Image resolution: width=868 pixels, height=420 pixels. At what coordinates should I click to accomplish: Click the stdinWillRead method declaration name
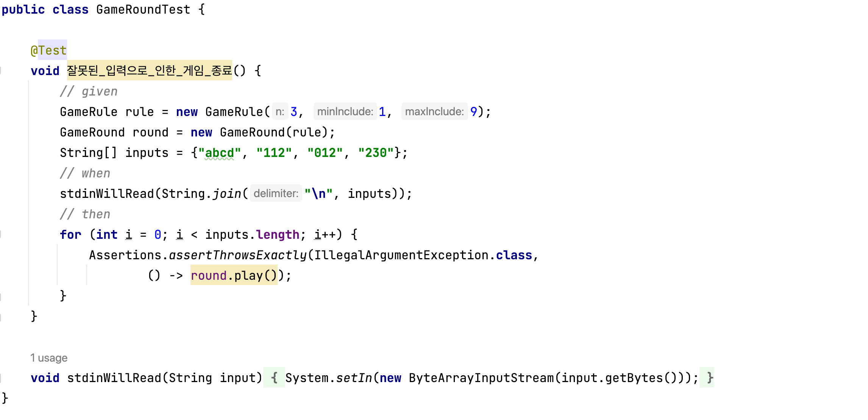[x=114, y=378]
